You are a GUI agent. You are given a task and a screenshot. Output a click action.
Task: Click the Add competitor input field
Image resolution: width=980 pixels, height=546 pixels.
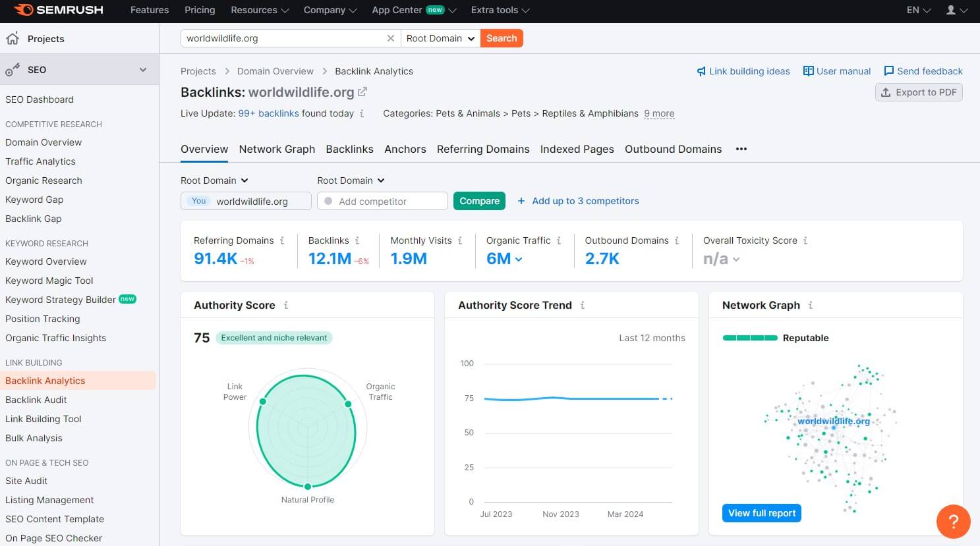(x=382, y=201)
